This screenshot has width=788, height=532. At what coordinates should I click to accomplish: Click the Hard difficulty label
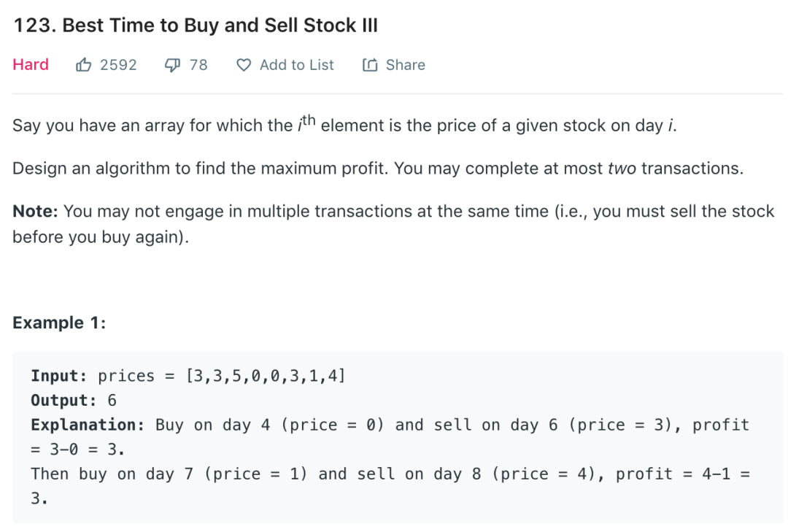click(x=31, y=65)
